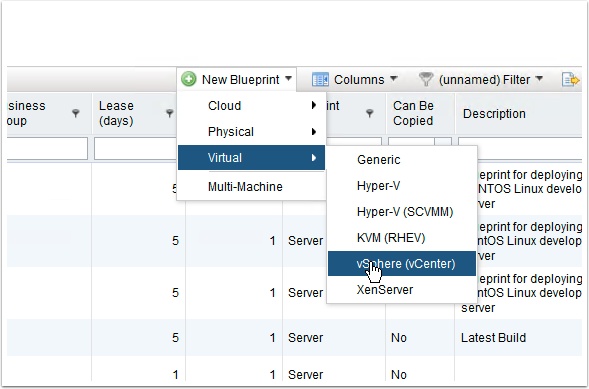Expand the Physical submenu arrow
589x389 pixels.
[314, 132]
